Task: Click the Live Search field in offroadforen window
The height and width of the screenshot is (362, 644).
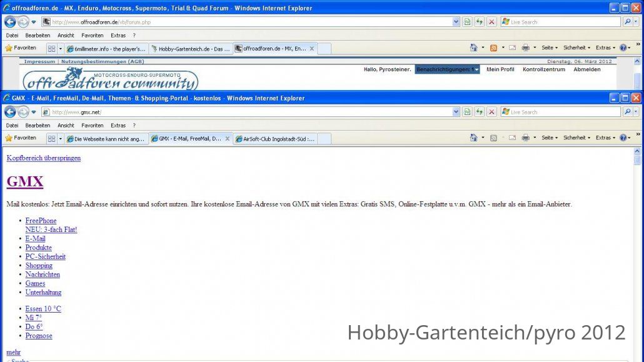Action: [561, 22]
